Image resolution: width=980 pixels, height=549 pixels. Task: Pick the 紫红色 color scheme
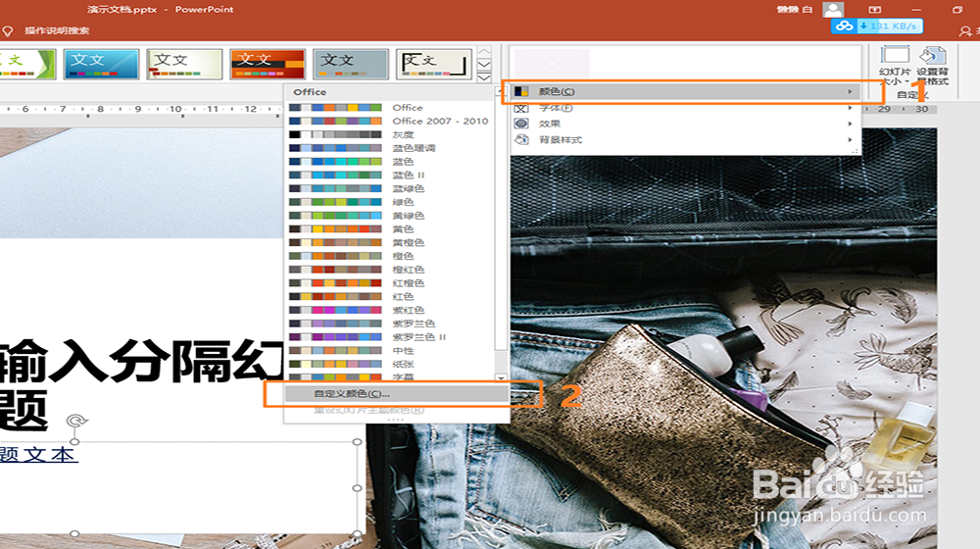(391, 310)
